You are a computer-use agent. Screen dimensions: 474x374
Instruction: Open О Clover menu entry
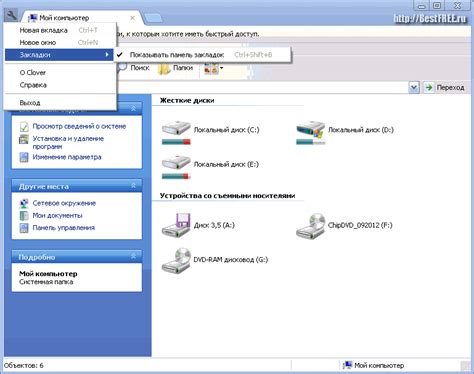pos(60,73)
